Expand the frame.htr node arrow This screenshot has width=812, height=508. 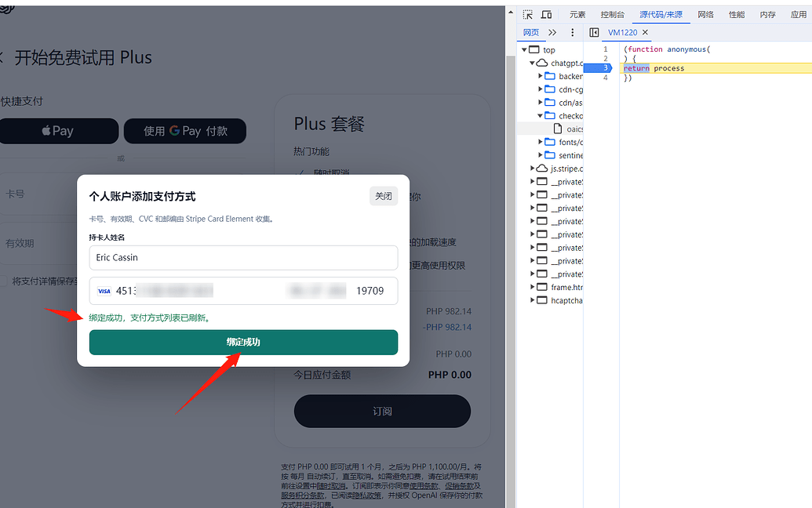point(532,287)
